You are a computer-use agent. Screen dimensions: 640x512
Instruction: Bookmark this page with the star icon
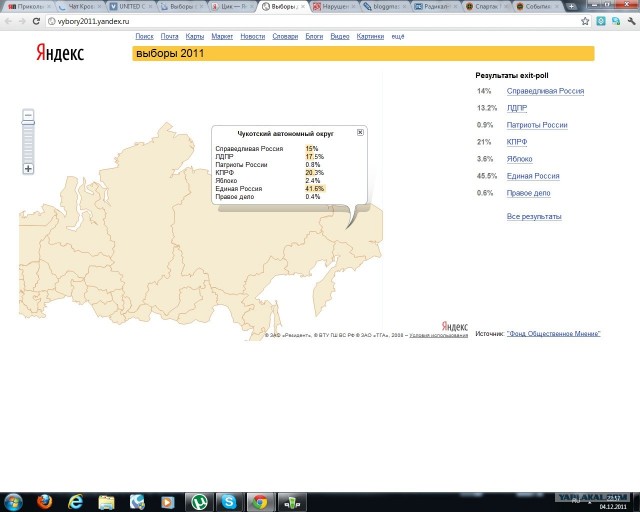[585, 21]
